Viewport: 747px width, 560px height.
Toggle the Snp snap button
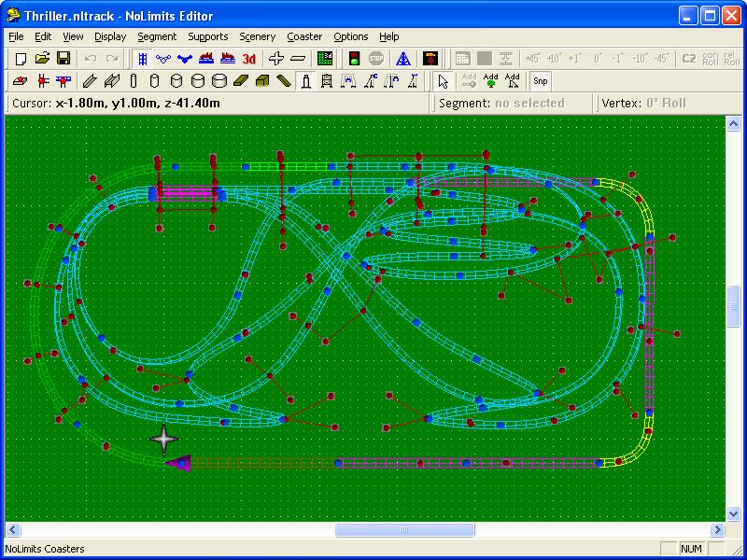coord(541,81)
